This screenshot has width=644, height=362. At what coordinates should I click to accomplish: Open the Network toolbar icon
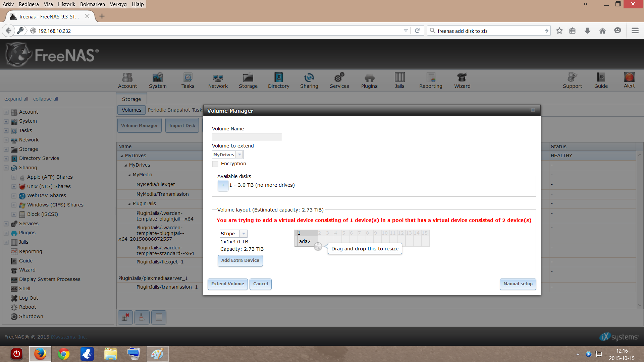pos(218,81)
